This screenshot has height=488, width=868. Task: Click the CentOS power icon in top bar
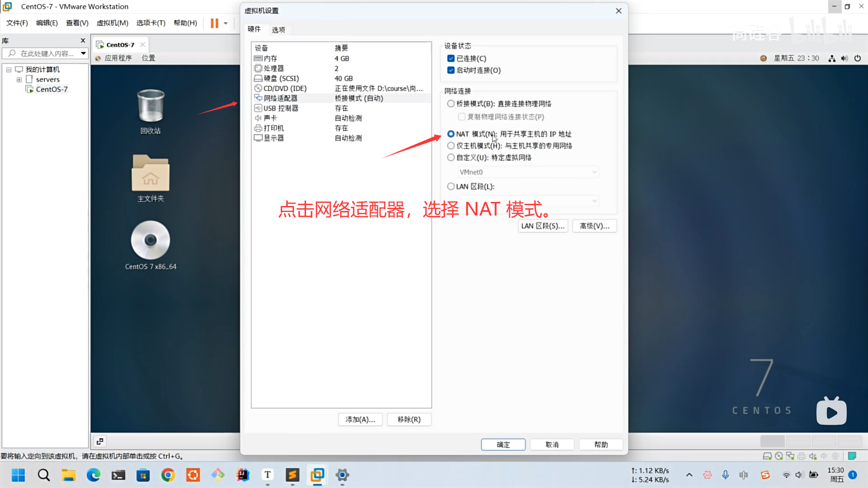point(858,58)
